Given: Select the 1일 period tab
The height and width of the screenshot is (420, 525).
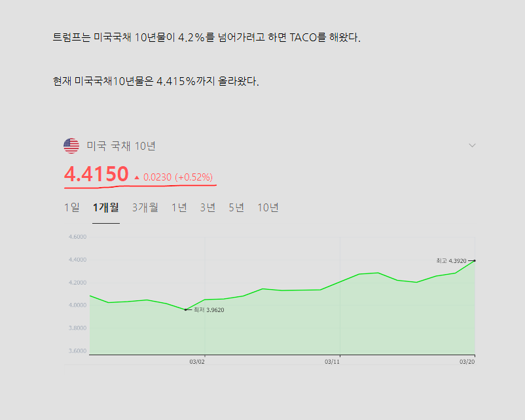Looking at the screenshot, I should pos(71,207).
